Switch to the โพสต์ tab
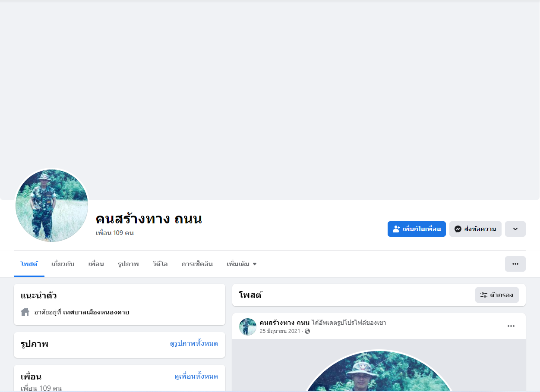Screen dimensions: 540x392 pos(29,264)
